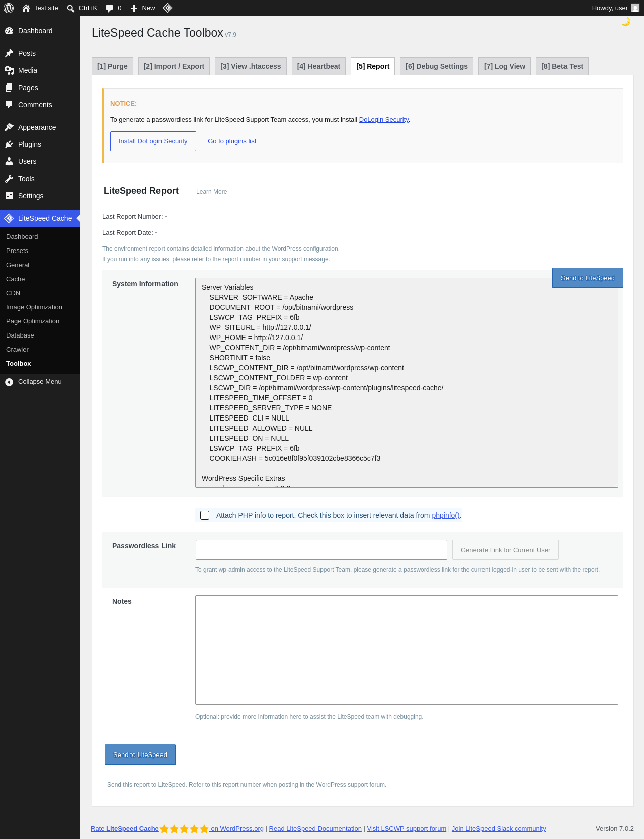The height and width of the screenshot is (839, 644).
Task: Click the Rate LiteSpeed Cache link
Action: [x=125, y=829]
